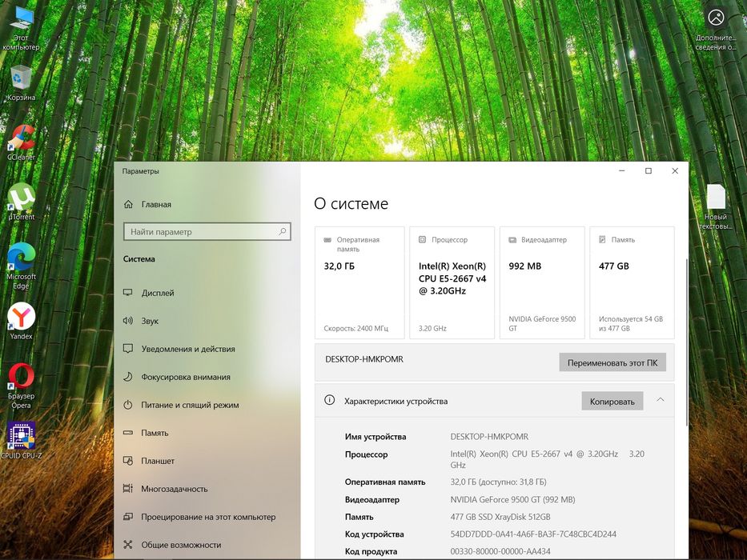Screen dimensions: 747x560
Task: Click the NVIDIA GeForce 9500 GT (992 MB) value
Action: [512, 499]
